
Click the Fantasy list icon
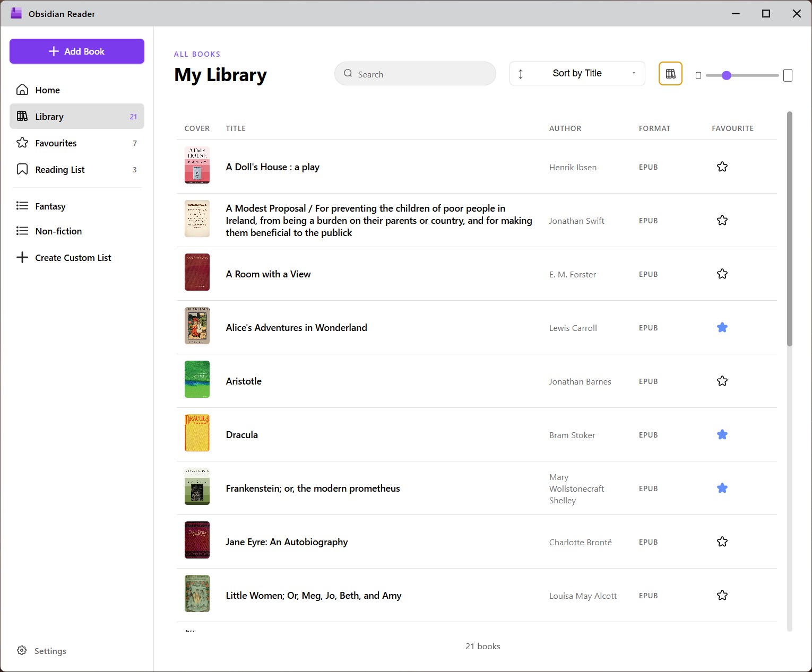coord(22,206)
